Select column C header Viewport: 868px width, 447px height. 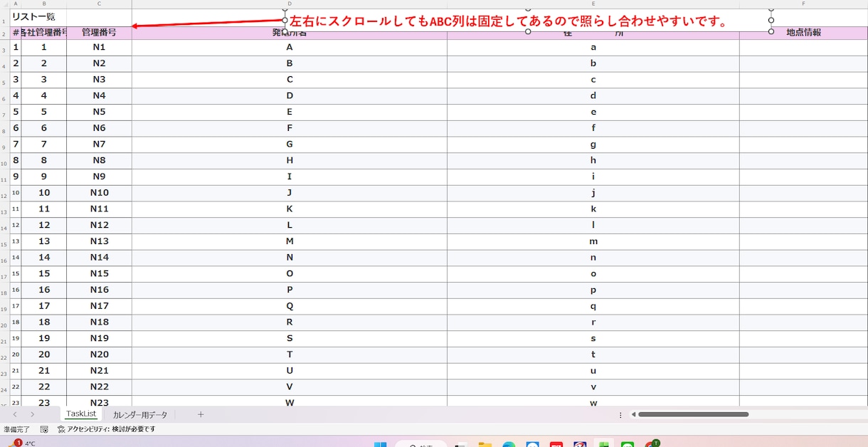99,4
